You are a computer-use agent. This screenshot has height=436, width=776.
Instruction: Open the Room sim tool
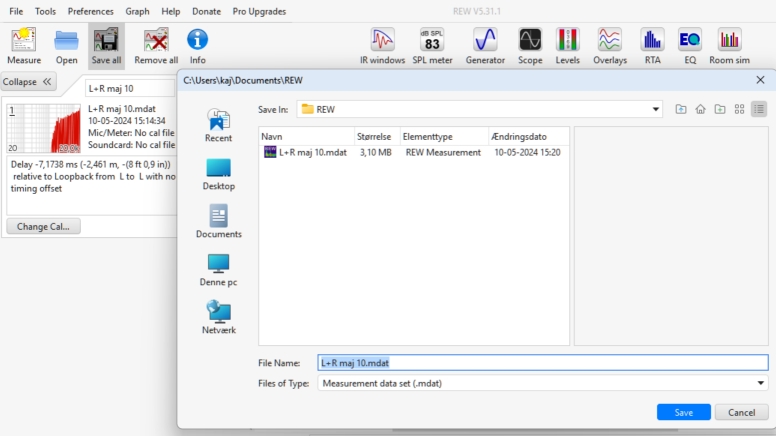(x=729, y=46)
